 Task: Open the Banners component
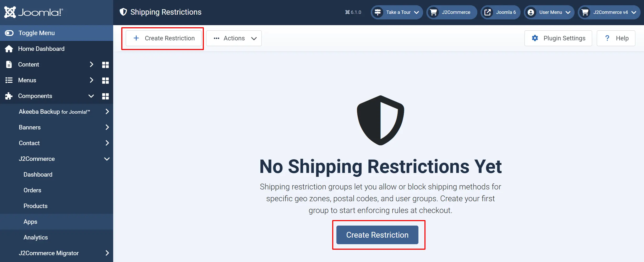(x=30, y=127)
